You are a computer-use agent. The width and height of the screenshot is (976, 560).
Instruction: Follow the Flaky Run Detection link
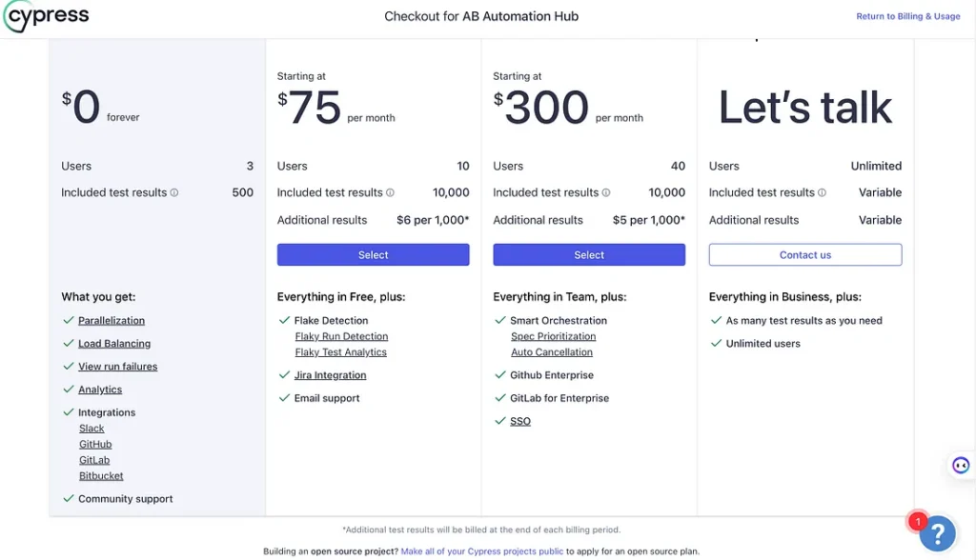coord(341,336)
